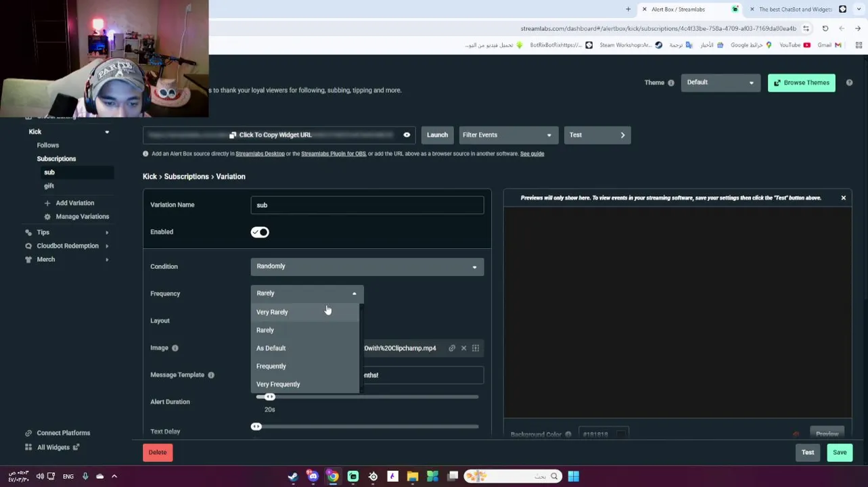This screenshot has width=868, height=487.
Task: Open the YouTube bookmark
Action: click(x=794, y=45)
